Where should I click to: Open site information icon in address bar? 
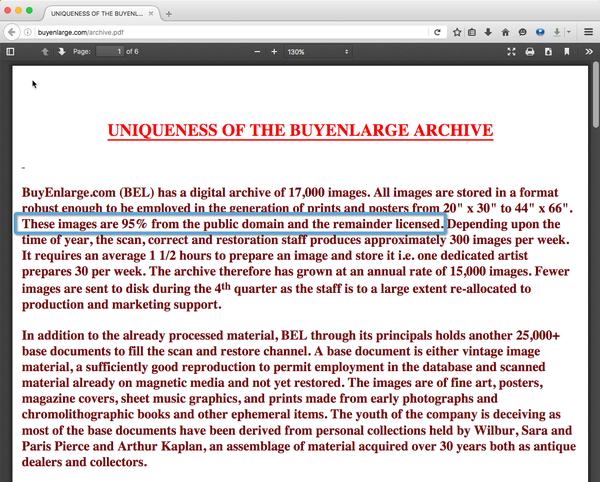(x=28, y=32)
